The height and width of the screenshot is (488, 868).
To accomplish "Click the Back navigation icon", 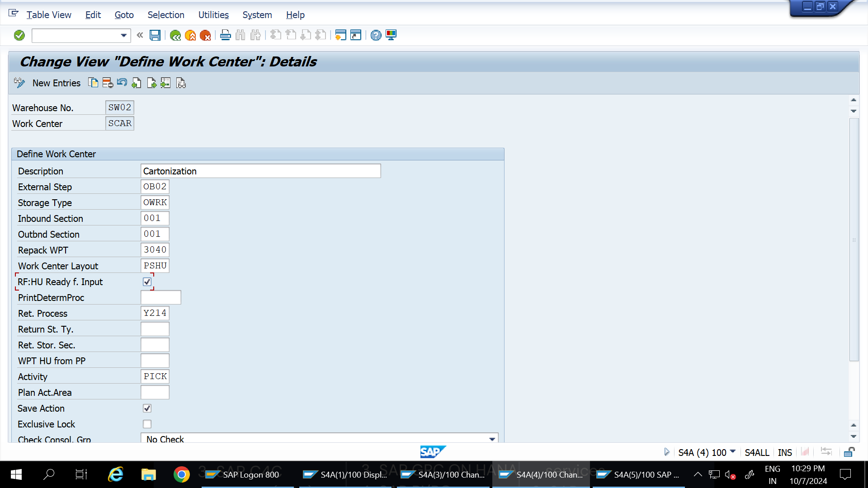I will coord(176,35).
